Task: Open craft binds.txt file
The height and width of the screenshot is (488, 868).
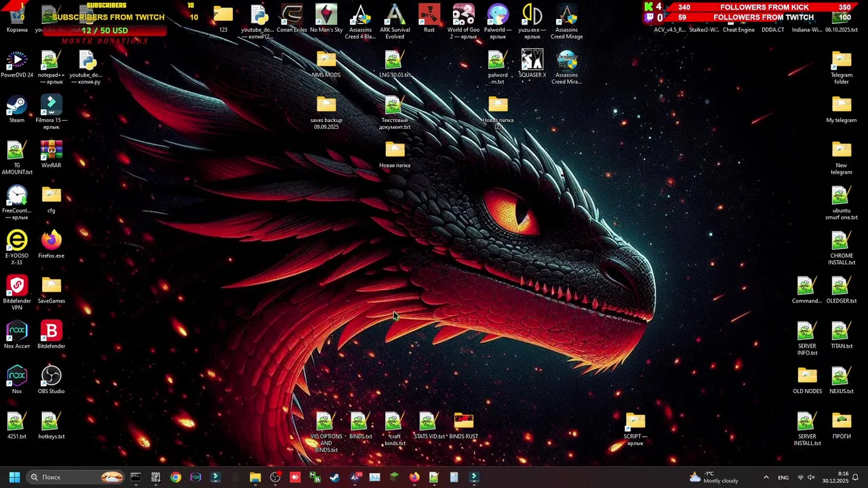Action: click(395, 429)
